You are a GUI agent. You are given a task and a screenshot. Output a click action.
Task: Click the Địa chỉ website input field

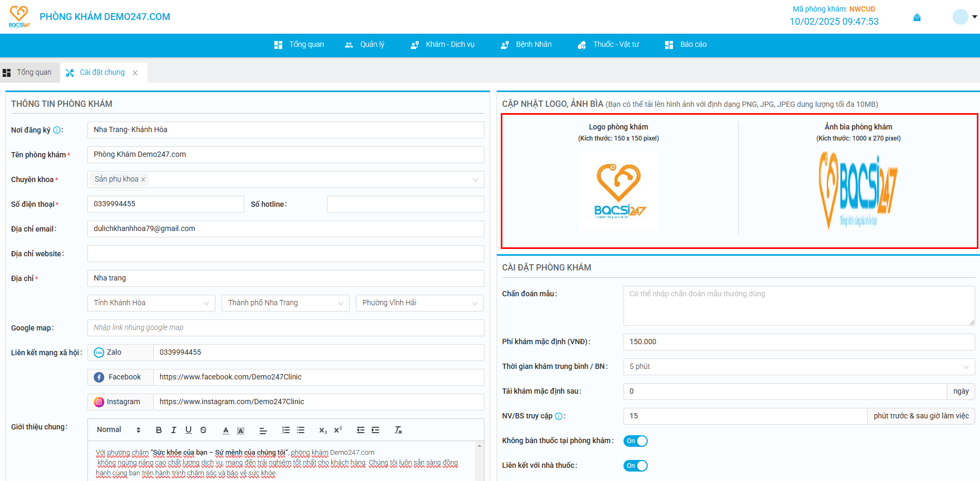(x=285, y=254)
